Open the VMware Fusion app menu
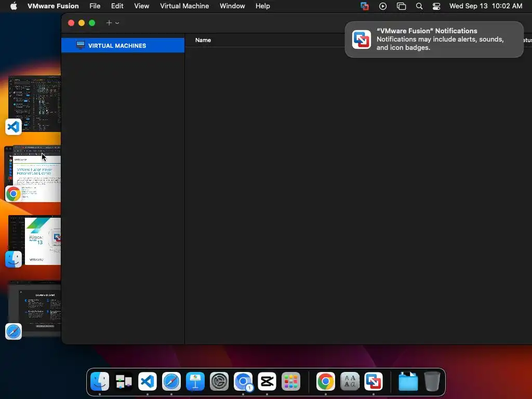Screen dimensions: 532x399 53,6
